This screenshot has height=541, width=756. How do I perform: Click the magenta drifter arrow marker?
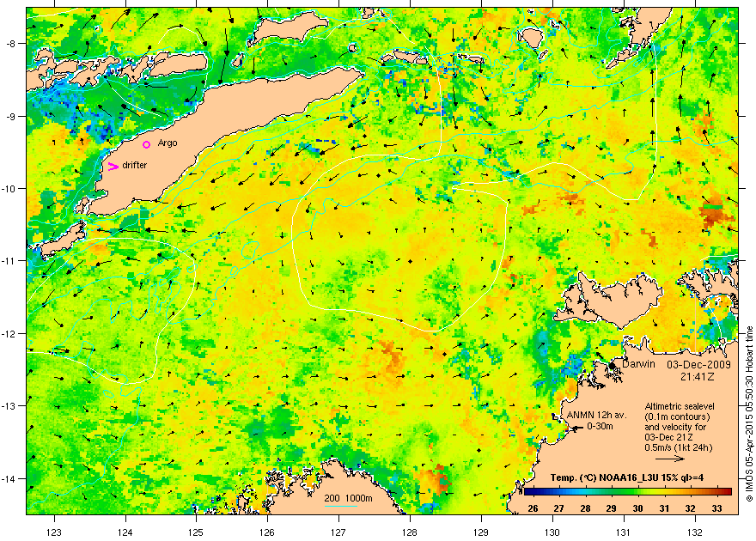click(x=113, y=167)
